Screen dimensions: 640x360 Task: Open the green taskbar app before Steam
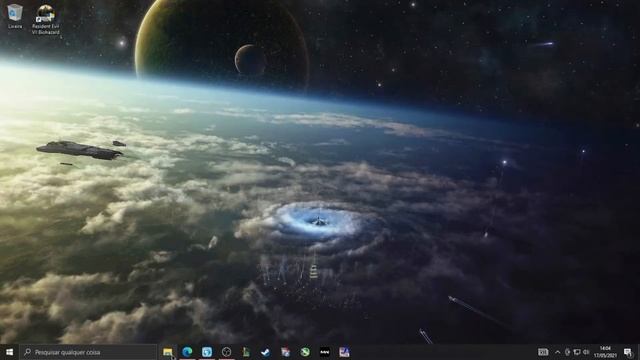click(x=246, y=352)
